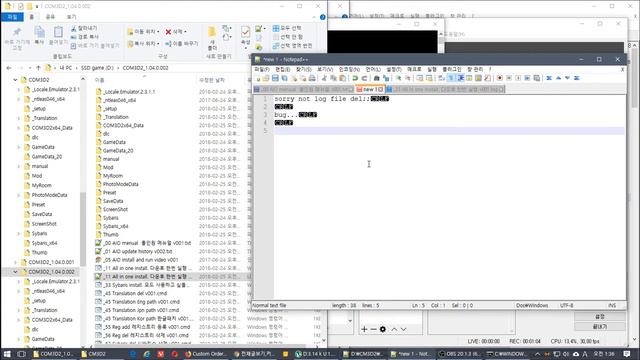Expand the manual folder arrow in tree

tap(19, 166)
